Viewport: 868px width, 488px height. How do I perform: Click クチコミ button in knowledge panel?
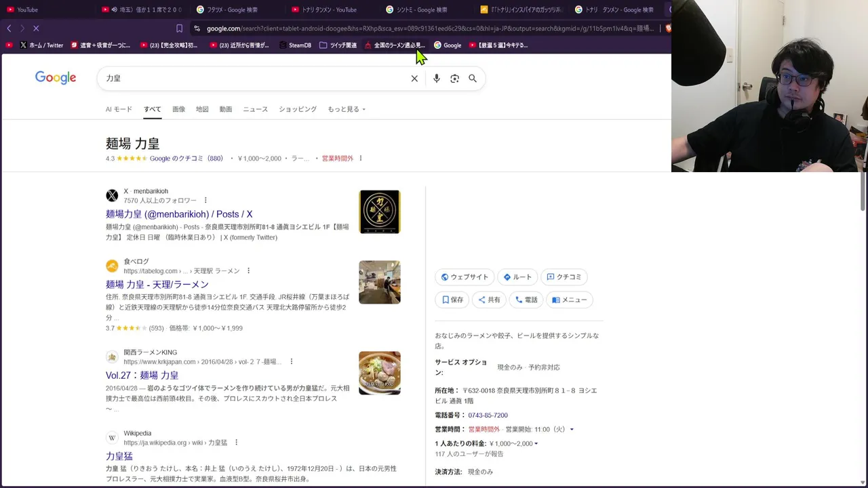point(564,277)
